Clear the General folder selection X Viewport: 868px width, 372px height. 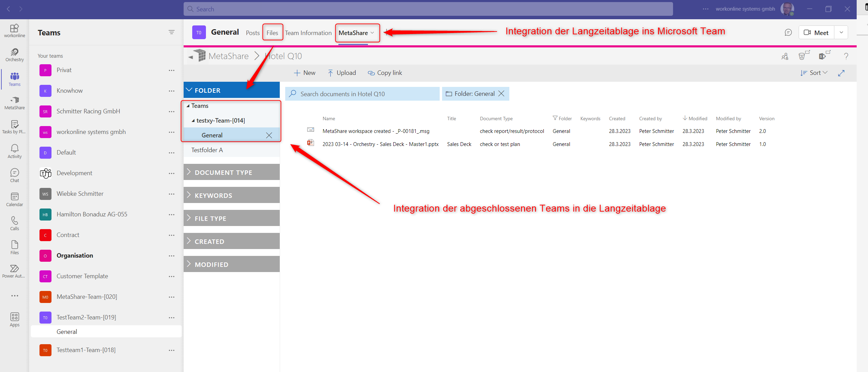tap(269, 135)
